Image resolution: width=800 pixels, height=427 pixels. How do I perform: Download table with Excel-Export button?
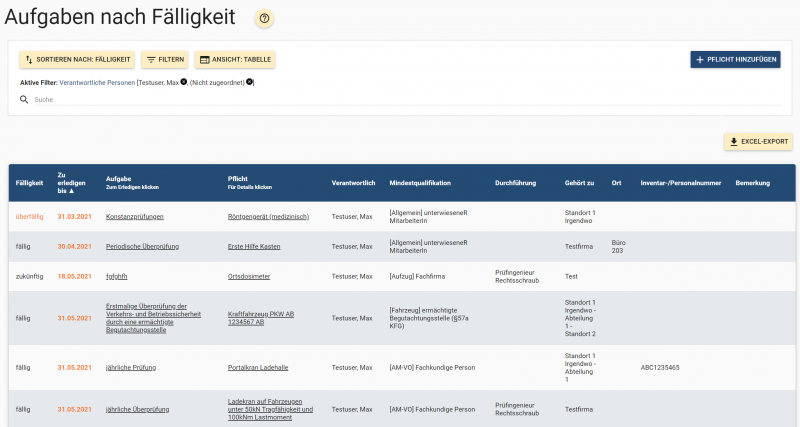[x=758, y=142]
